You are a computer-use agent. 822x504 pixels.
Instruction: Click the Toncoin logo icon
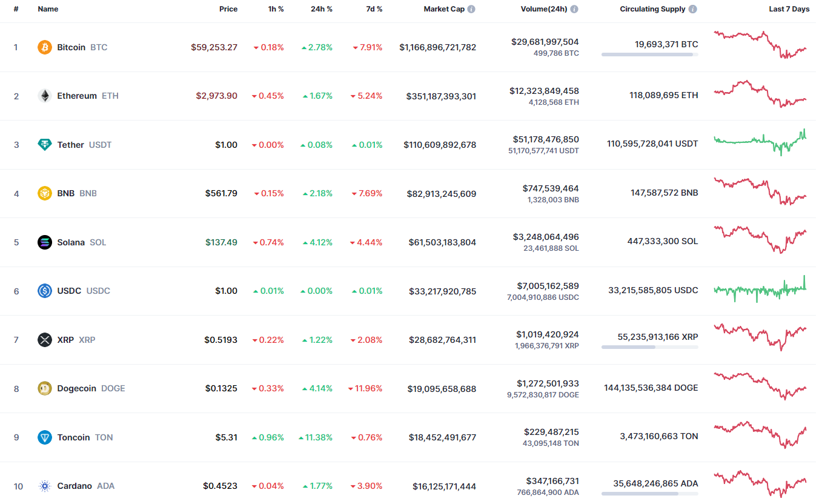pyautogui.click(x=45, y=437)
